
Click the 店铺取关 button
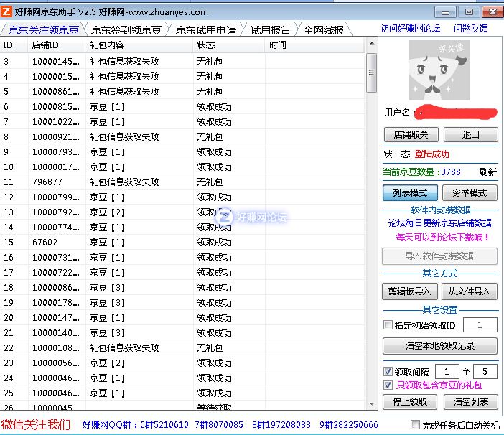coord(411,135)
